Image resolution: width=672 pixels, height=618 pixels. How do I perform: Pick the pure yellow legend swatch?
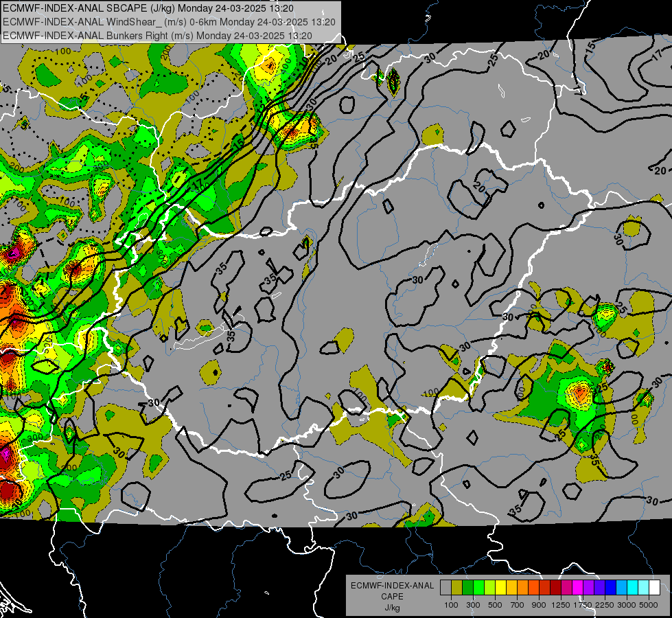pos(500,587)
